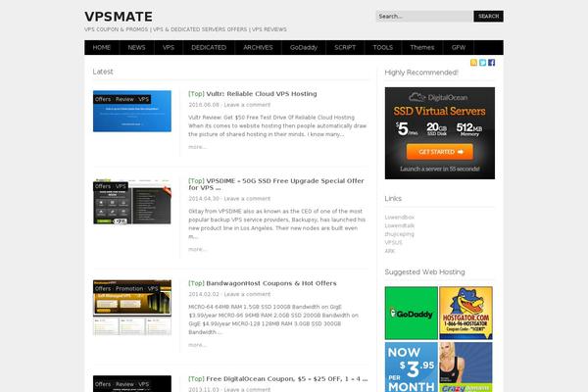Click the SEARCH button
Viewport: 588px width, 392px height.
(488, 16)
